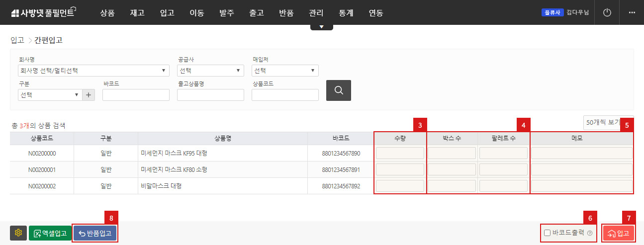Open the 입고 menu in navigation
644x245 pixels.
[x=167, y=13]
